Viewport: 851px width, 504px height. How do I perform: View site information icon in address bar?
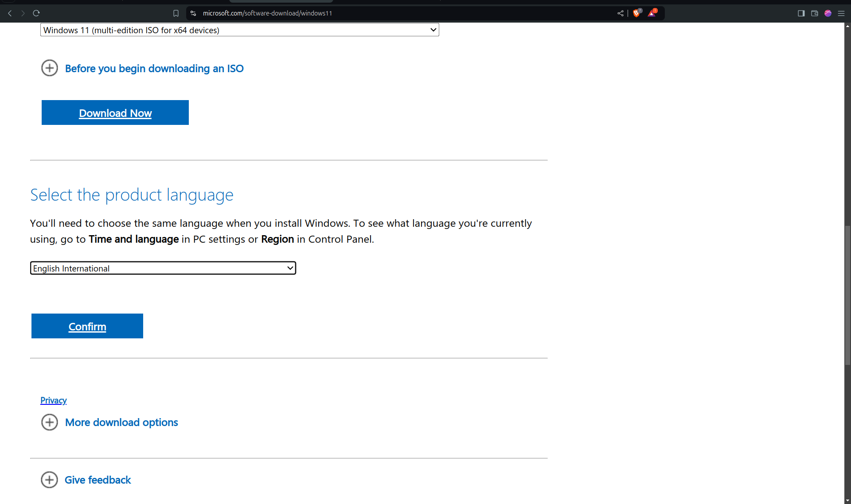pyautogui.click(x=193, y=13)
